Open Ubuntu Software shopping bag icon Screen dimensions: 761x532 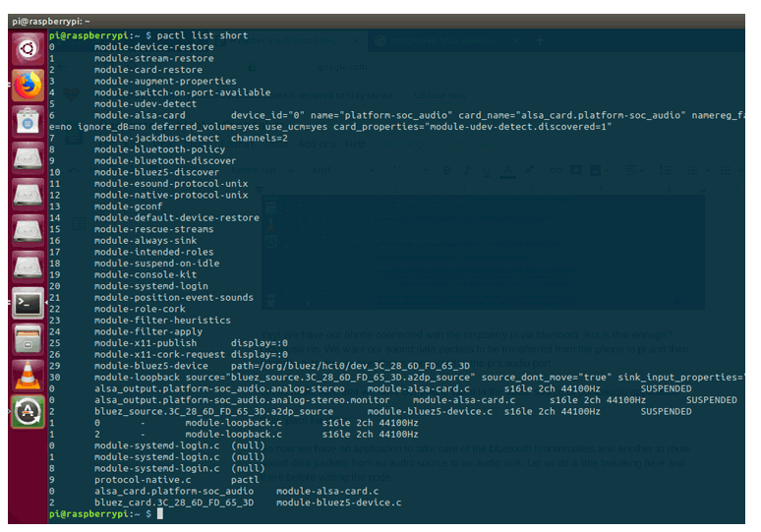coord(28,121)
